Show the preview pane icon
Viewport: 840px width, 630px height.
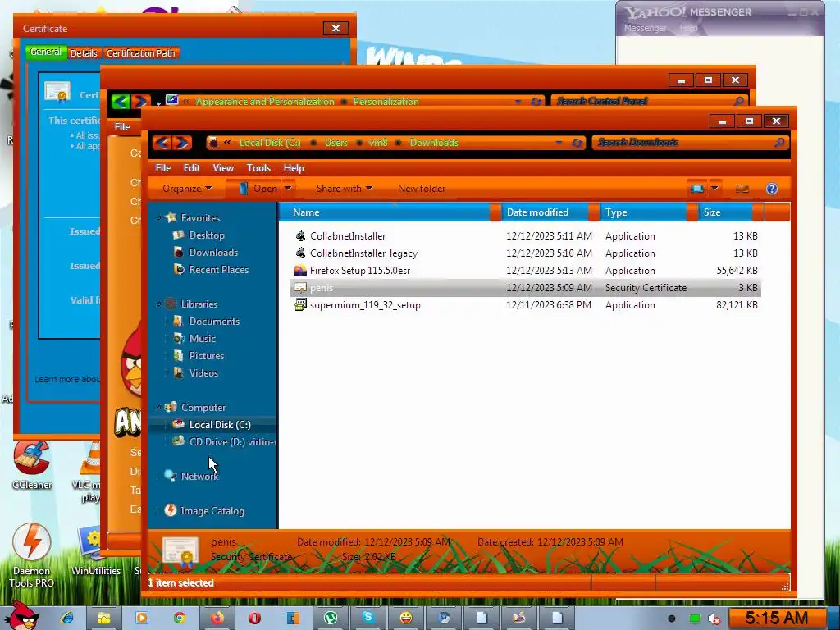742,189
